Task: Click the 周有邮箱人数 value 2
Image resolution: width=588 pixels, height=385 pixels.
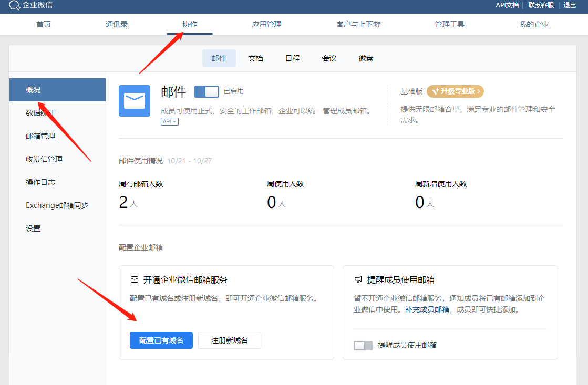Action: tap(123, 202)
